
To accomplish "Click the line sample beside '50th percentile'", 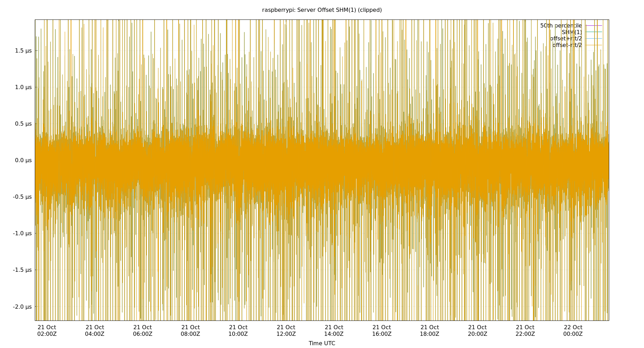I will (x=594, y=26).
